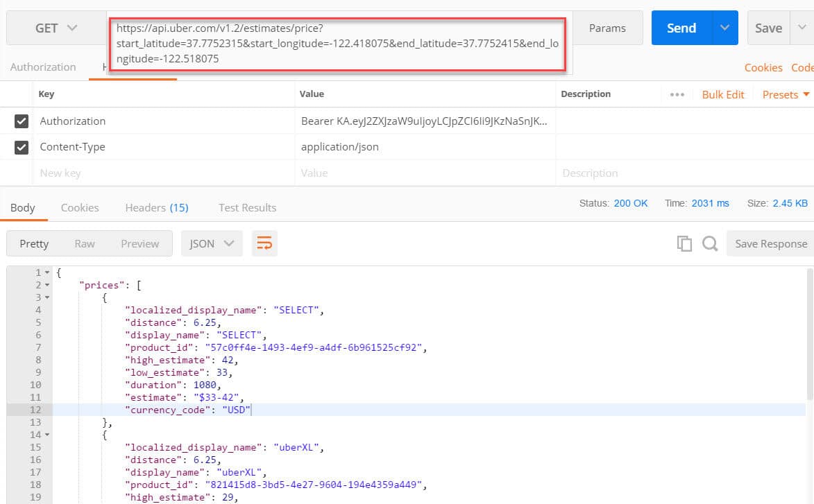The width and height of the screenshot is (814, 504).
Task: Open the JSON format dropdown
Action: pos(211,243)
